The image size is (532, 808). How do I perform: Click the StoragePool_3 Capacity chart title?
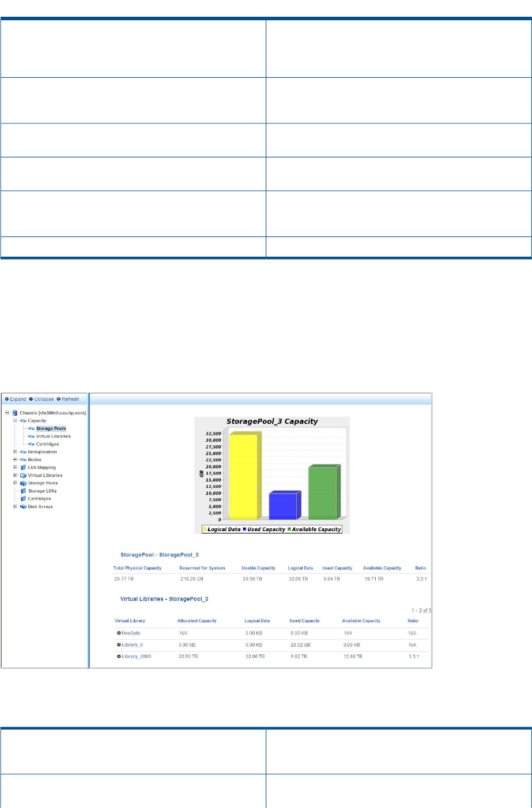point(272,422)
